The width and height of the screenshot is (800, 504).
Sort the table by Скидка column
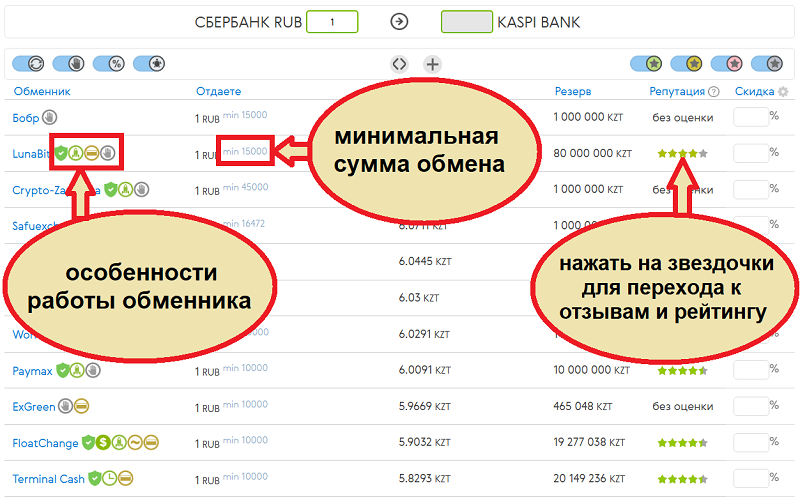click(754, 91)
